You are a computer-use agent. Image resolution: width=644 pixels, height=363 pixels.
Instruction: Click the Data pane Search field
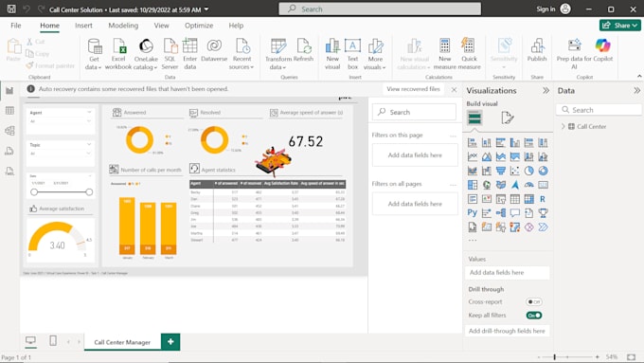[599, 110]
